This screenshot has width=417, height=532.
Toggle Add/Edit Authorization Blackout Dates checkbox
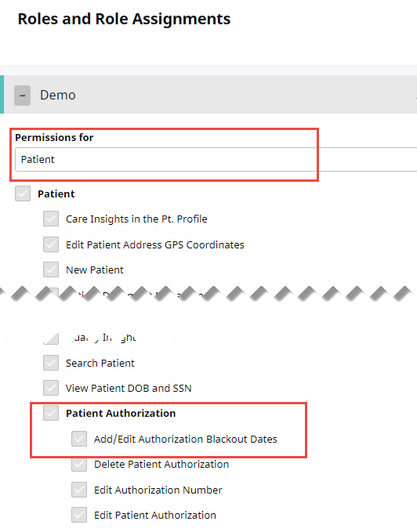tap(79, 439)
